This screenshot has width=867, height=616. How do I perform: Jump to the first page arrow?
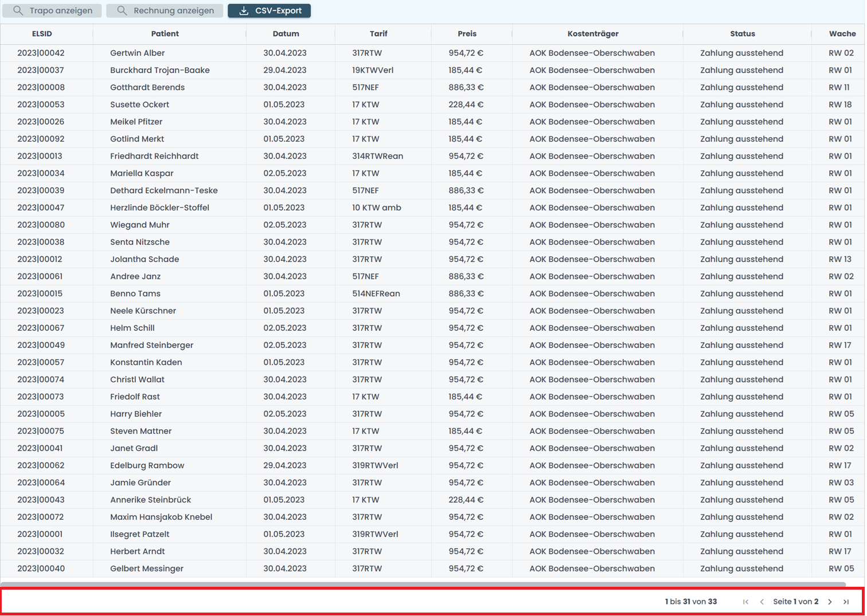click(x=745, y=602)
